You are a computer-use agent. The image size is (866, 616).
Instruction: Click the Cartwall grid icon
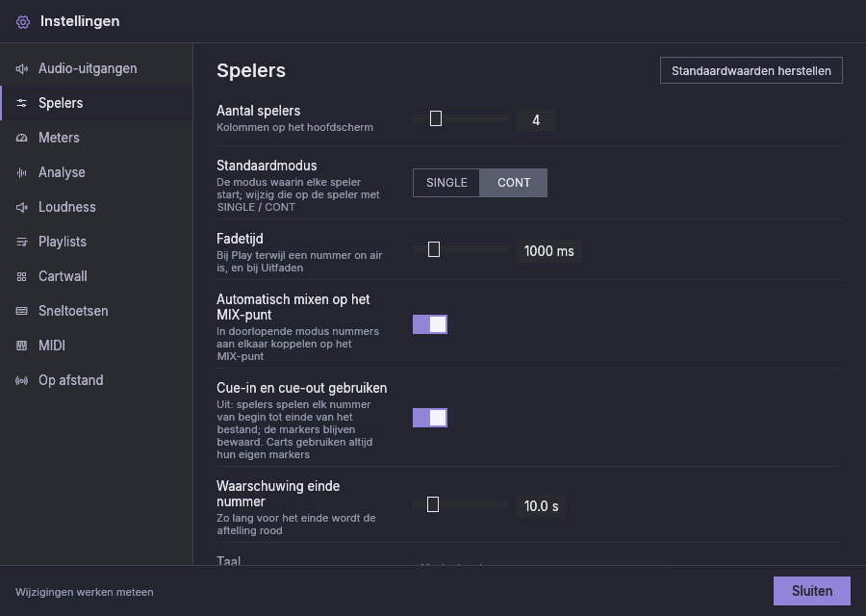click(x=21, y=277)
